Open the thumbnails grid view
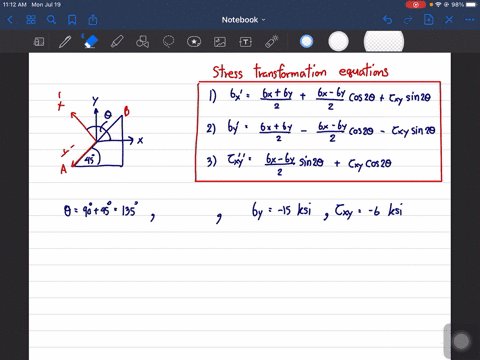This screenshot has height=360, width=480. tap(31, 20)
